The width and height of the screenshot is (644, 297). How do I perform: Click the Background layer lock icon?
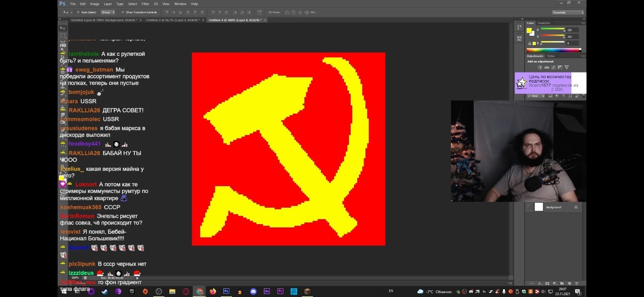coord(576,207)
